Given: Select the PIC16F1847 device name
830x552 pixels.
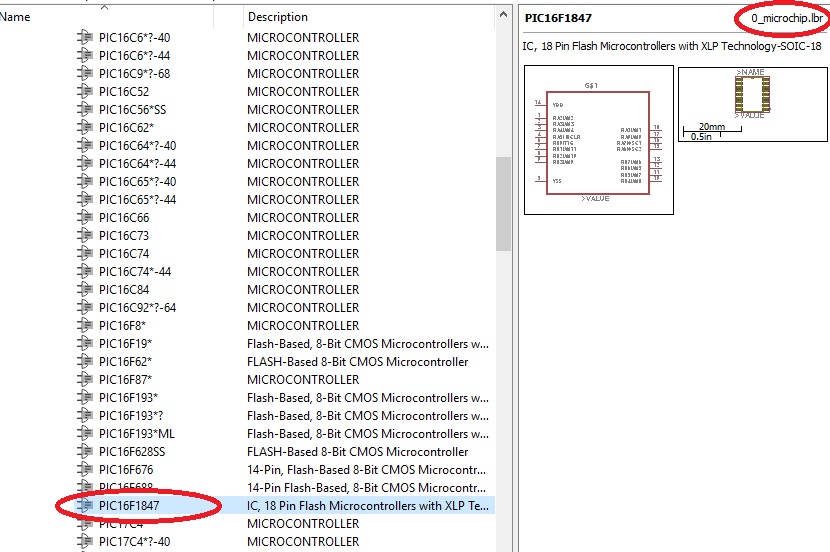Looking at the screenshot, I should point(129,505).
